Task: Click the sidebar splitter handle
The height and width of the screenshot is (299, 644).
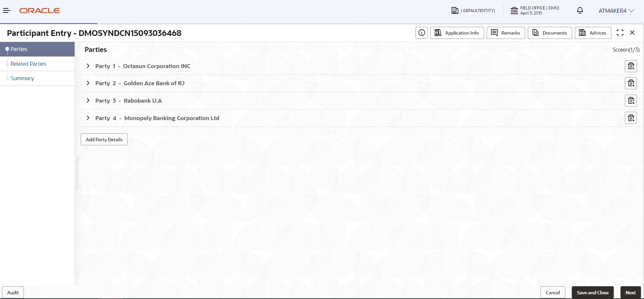Action: pos(77,174)
